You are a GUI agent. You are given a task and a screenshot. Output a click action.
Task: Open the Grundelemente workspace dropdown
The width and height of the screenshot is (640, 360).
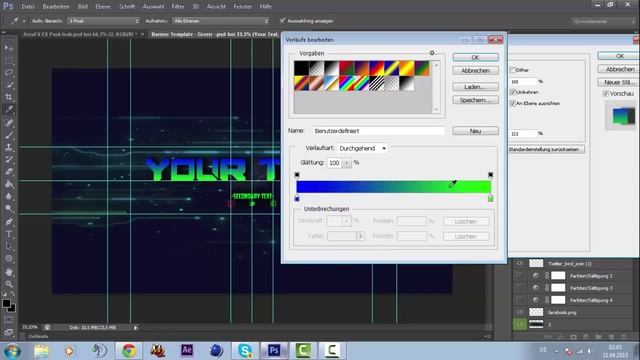[603, 21]
